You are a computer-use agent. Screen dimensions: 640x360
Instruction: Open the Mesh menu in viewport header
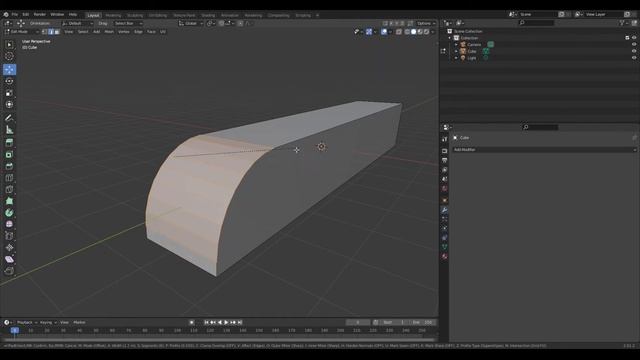[109, 32]
